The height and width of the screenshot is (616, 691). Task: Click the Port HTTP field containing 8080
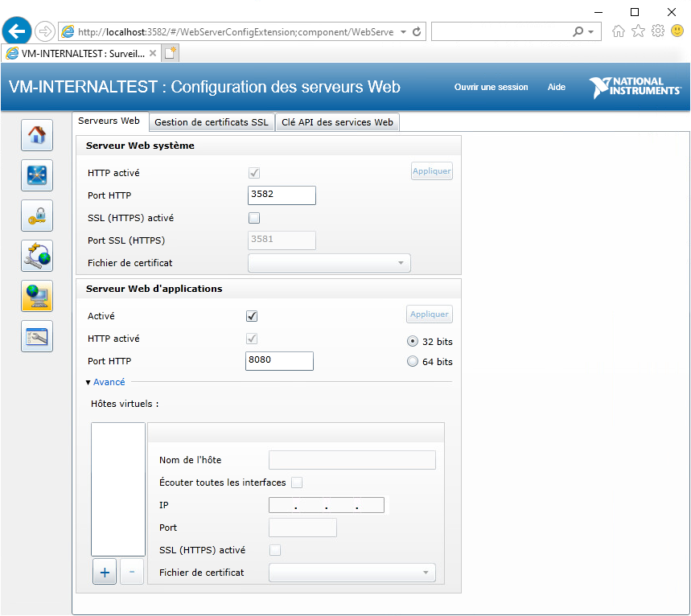click(279, 360)
